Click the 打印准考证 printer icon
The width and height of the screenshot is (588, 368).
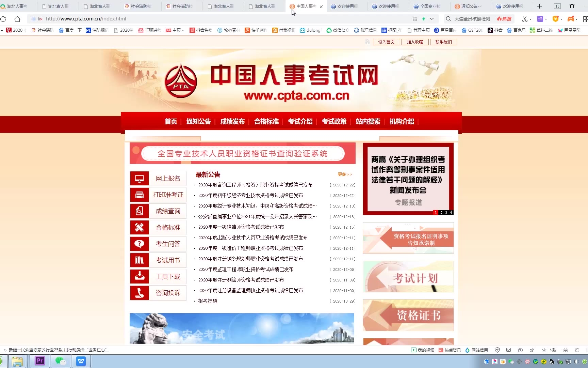(140, 195)
